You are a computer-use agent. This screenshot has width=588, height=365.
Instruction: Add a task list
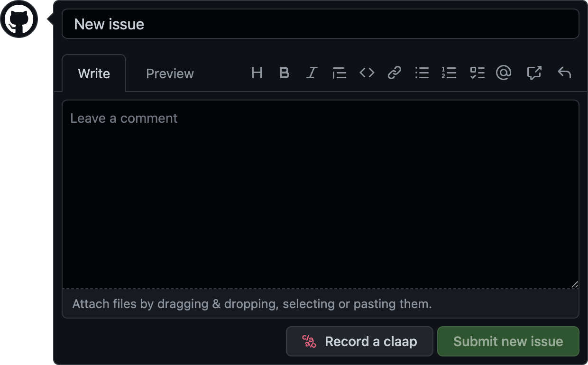477,73
